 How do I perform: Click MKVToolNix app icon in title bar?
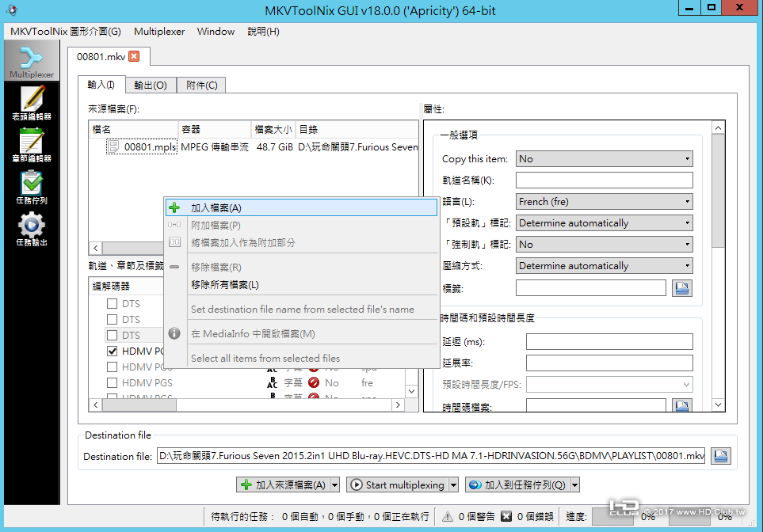[x=13, y=10]
